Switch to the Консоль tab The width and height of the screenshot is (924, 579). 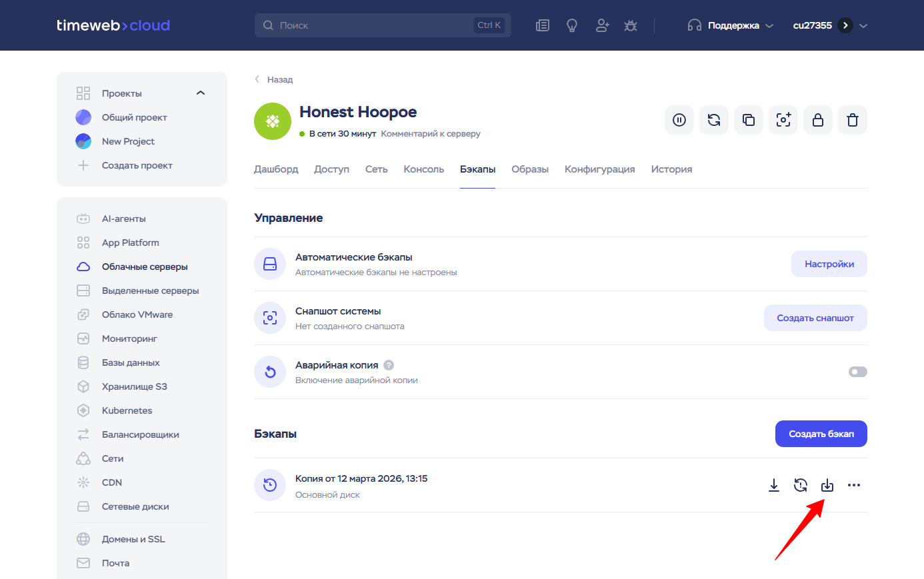click(x=423, y=169)
